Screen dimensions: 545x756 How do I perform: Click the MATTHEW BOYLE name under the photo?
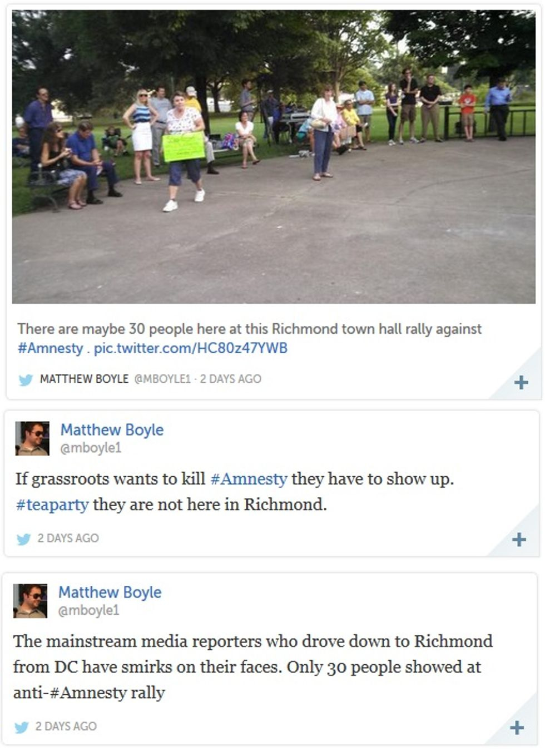(84, 379)
